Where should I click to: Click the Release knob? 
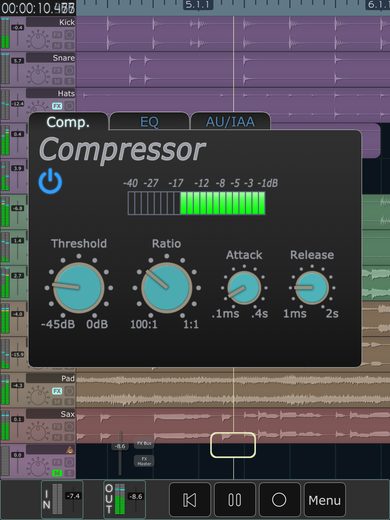click(312, 288)
